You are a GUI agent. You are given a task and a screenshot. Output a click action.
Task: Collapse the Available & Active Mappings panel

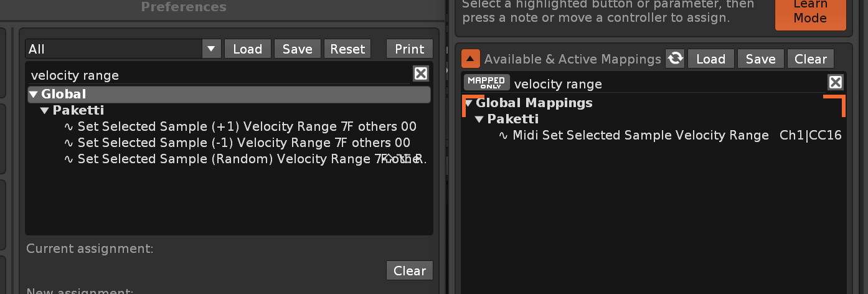(470, 59)
